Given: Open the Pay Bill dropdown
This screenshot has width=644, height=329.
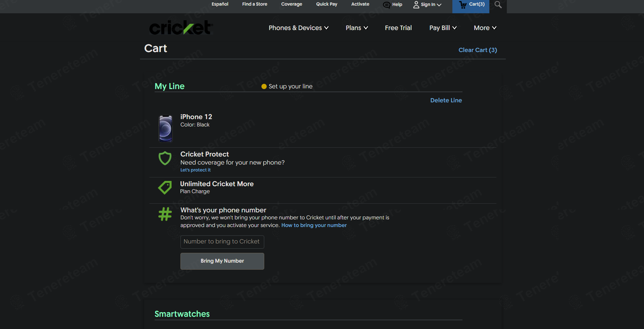Looking at the screenshot, I should (443, 28).
